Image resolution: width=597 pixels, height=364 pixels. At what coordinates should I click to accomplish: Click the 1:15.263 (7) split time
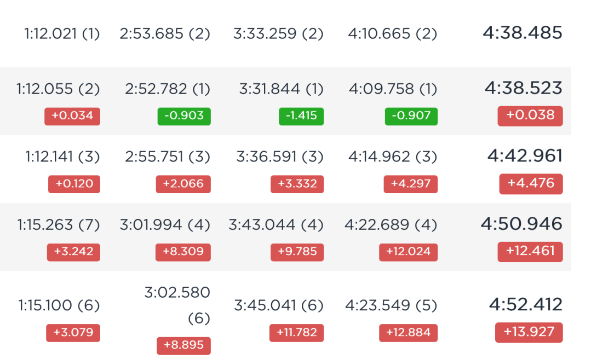pyautogui.click(x=58, y=225)
